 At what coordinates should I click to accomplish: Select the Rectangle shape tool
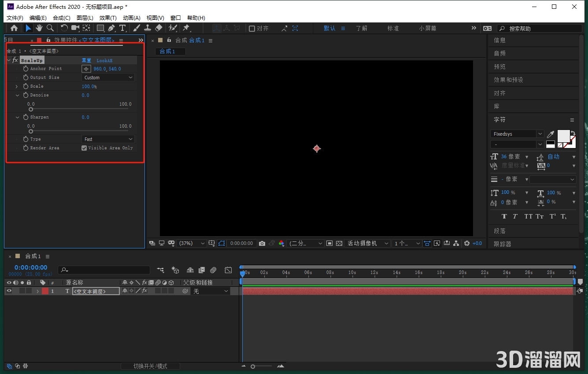[x=101, y=28]
